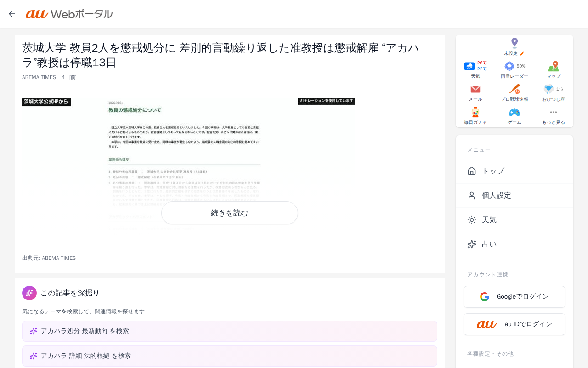Select 天気 in the side menu
This screenshot has height=368, width=588.
[514, 220]
